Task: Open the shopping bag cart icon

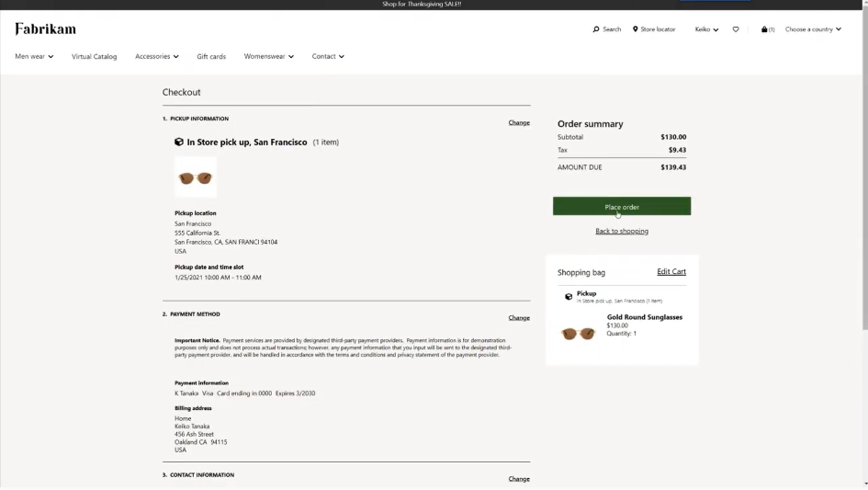Action: (765, 29)
